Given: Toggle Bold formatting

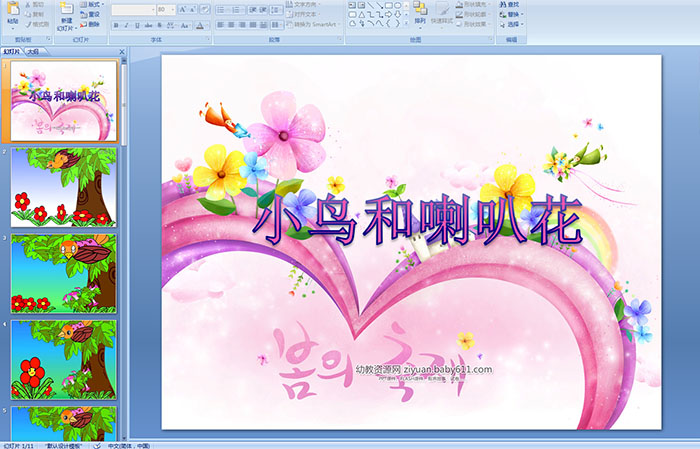Looking at the screenshot, I should tap(115, 25).
